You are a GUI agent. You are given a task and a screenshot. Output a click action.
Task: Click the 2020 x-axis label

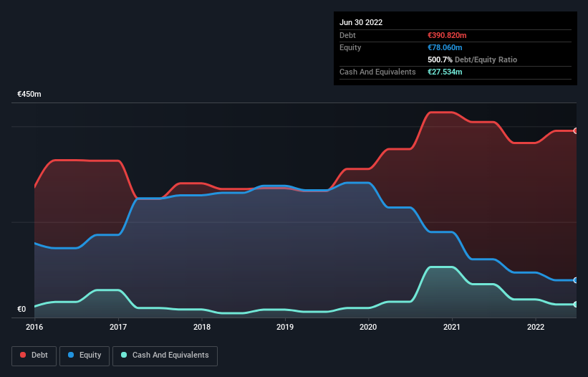368,327
